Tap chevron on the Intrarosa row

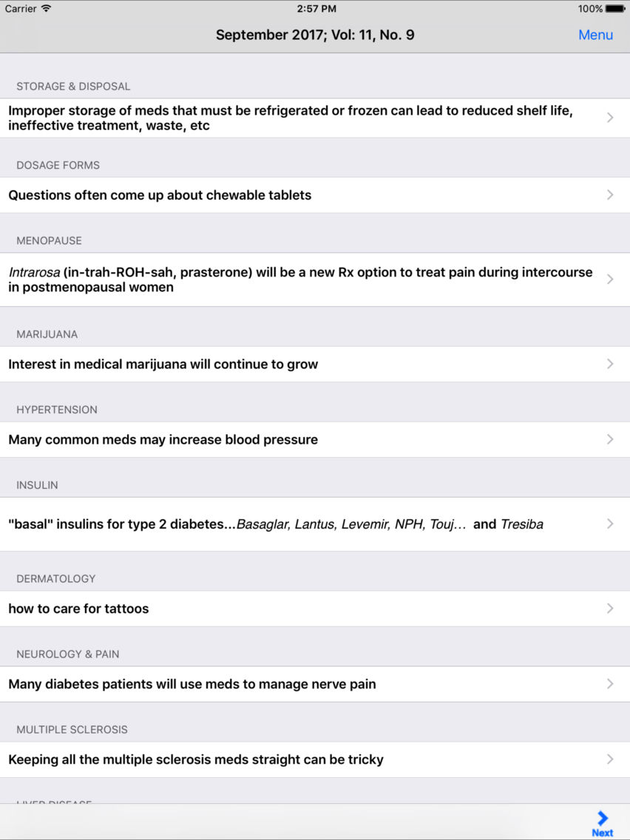click(x=610, y=280)
